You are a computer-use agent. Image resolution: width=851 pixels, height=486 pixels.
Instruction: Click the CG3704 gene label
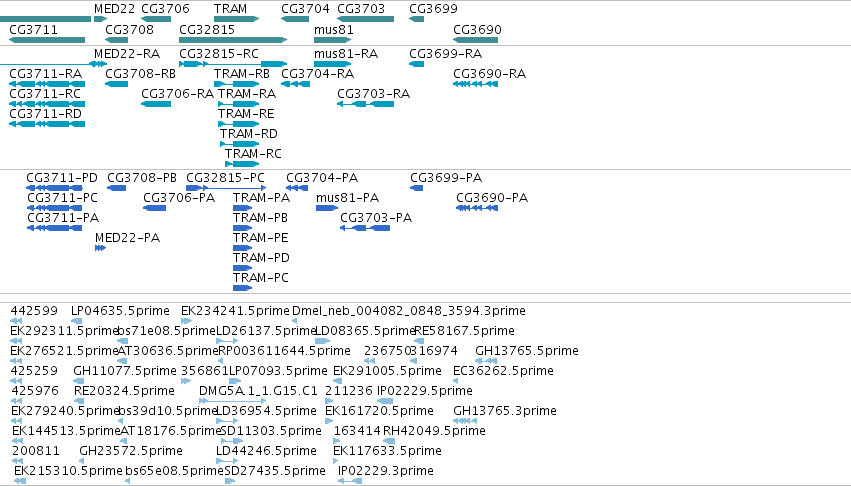(305, 9)
